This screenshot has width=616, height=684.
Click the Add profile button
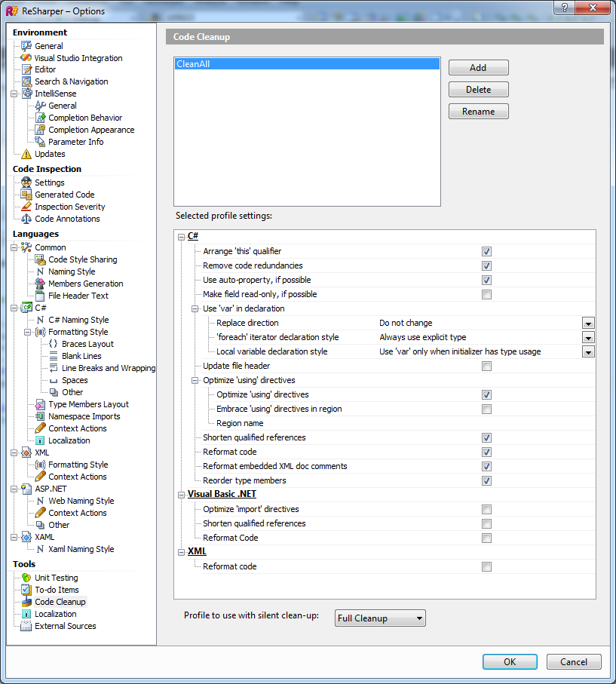[x=479, y=68]
